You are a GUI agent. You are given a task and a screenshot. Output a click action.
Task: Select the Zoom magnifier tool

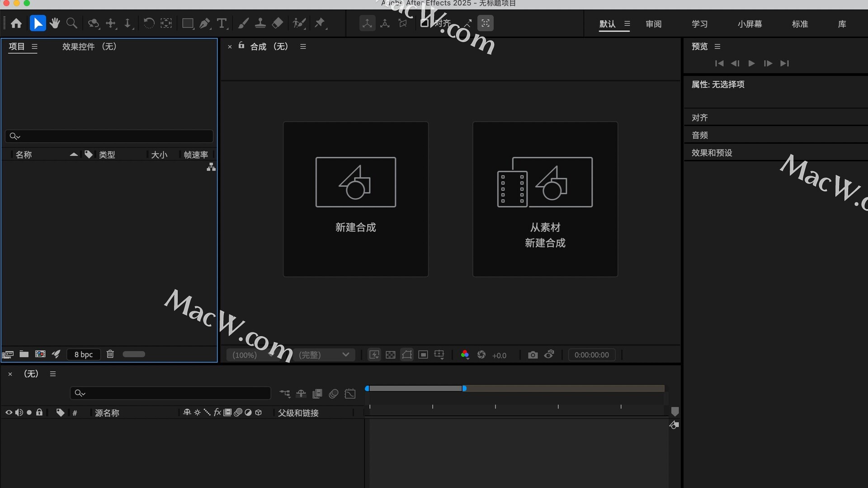pyautogui.click(x=71, y=23)
